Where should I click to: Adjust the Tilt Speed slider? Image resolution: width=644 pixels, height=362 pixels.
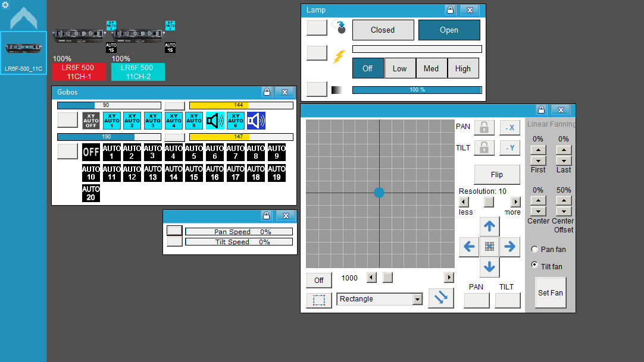click(239, 242)
